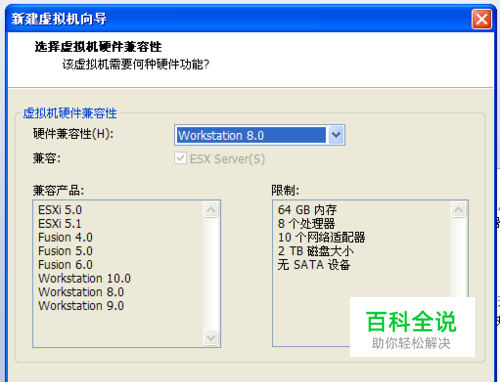500x382 pixels.
Task: Click the products list scroll-up arrow
Action: 211,210
